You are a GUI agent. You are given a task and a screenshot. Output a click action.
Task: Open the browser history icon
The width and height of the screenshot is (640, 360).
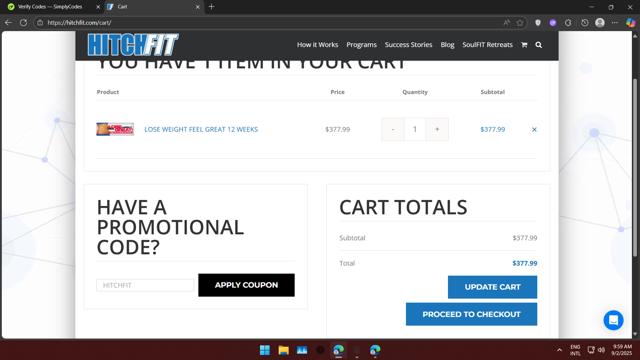(584, 23)
